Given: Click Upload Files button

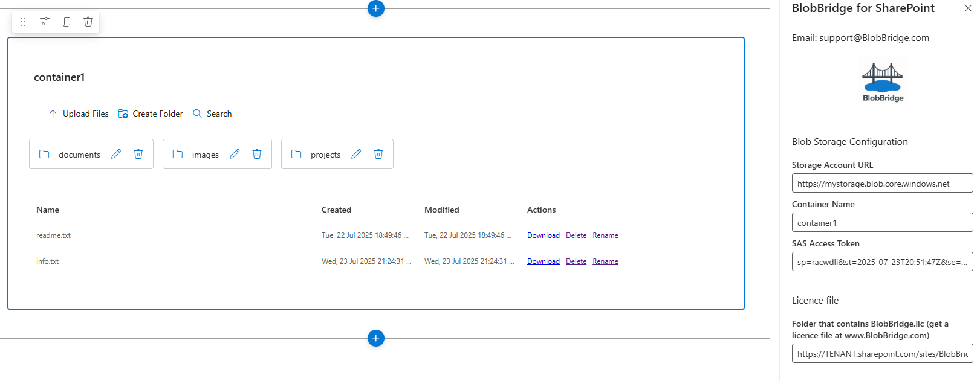Looking at the screenshot, I should pyautogui.click(x=79, y=114).
